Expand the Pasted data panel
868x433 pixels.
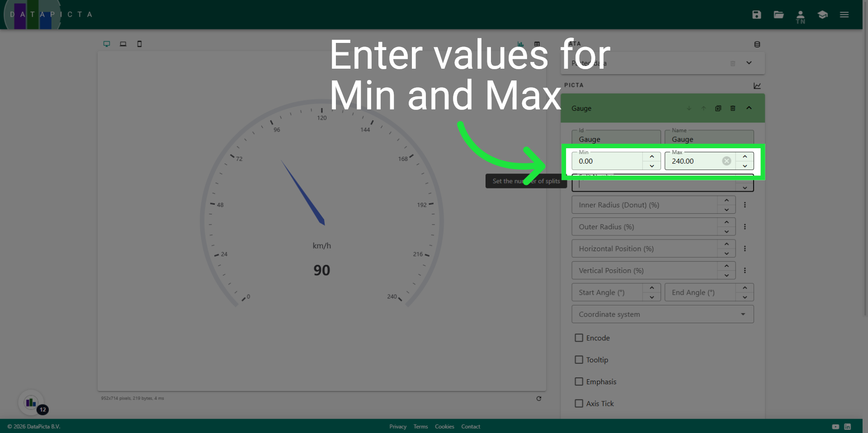tap(749, 63)
